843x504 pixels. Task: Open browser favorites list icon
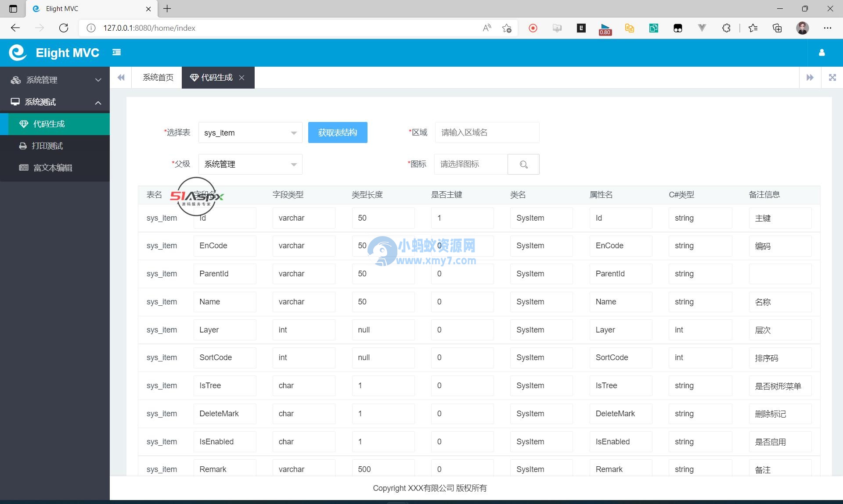tap(753, 28)
